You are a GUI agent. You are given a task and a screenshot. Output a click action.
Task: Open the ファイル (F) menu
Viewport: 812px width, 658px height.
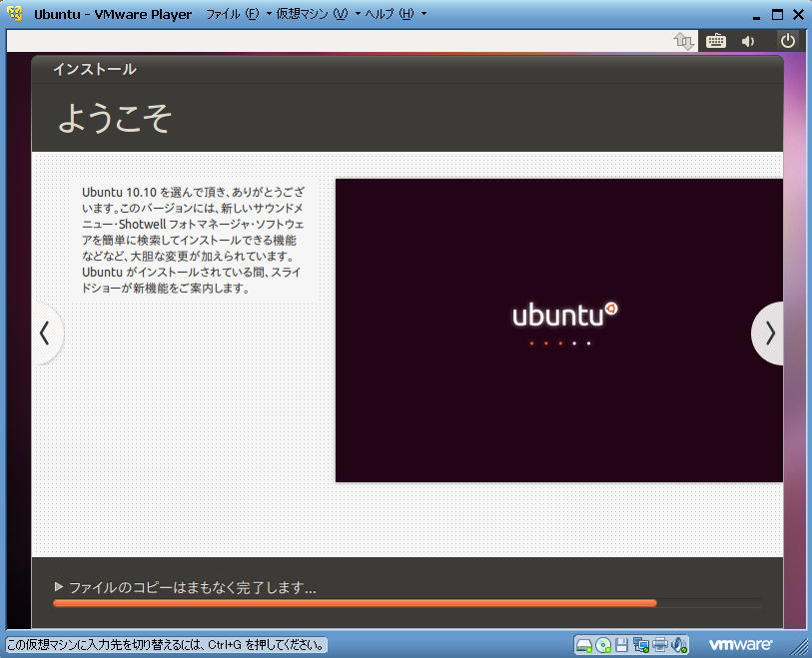pos(232,14)
